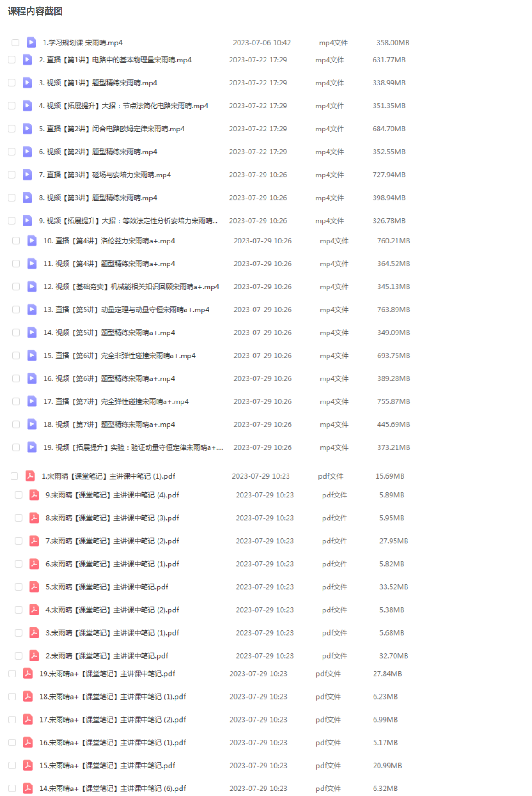Click the 课程内容截图 heading
The image size is (532, 796).
(x=35, y=11)
